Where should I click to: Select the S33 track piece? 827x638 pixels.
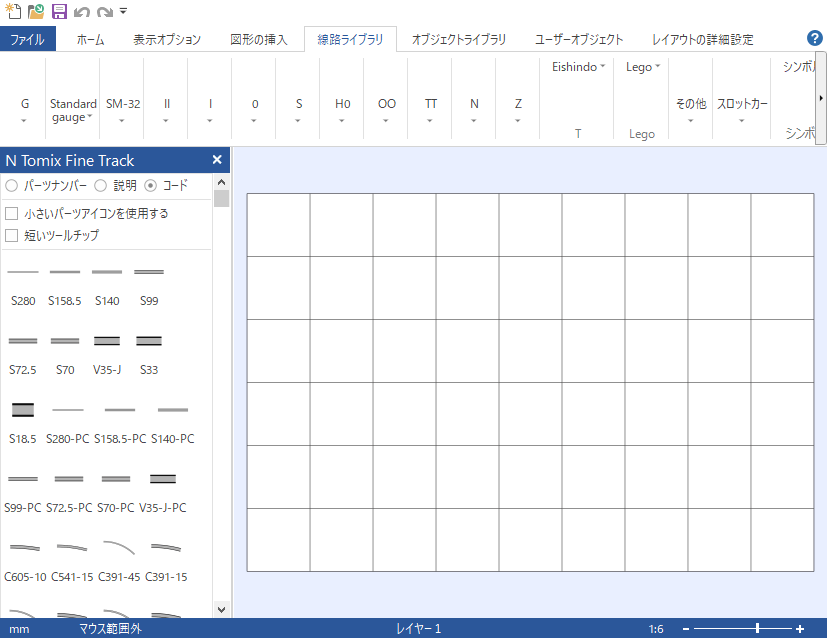[149, 354]
